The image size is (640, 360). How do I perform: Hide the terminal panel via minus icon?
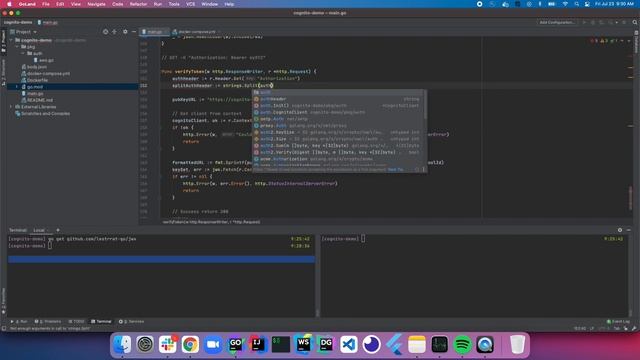629,230
